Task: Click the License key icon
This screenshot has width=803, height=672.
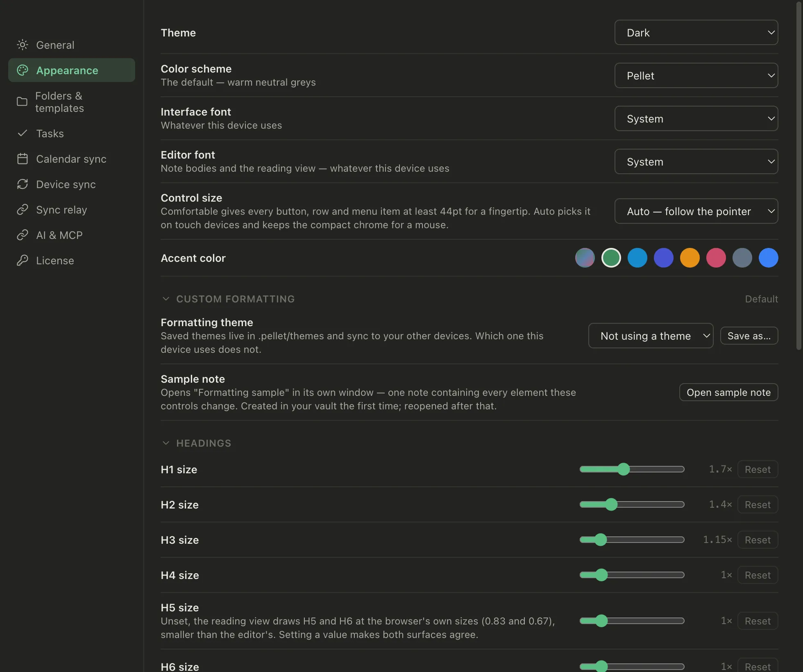Action: [23, 260]
